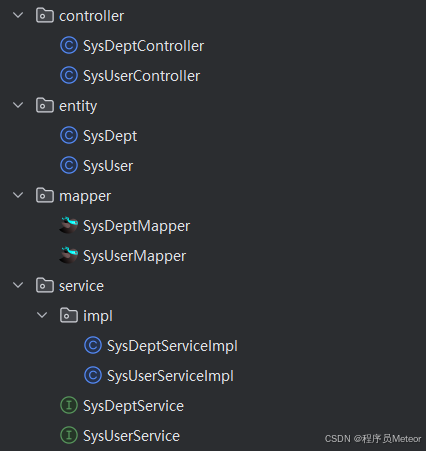Screen dimensions: 426x451
Task: Open the SysDept entity file name
Action: click(x=110, y=136)
